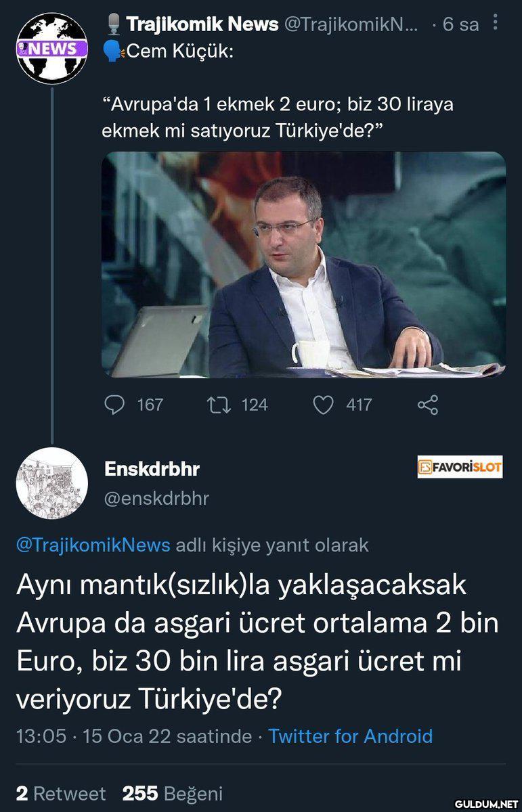Click the truncated @TrajikomikN handle in the header
522x812 pixels.
pos(351,25)
